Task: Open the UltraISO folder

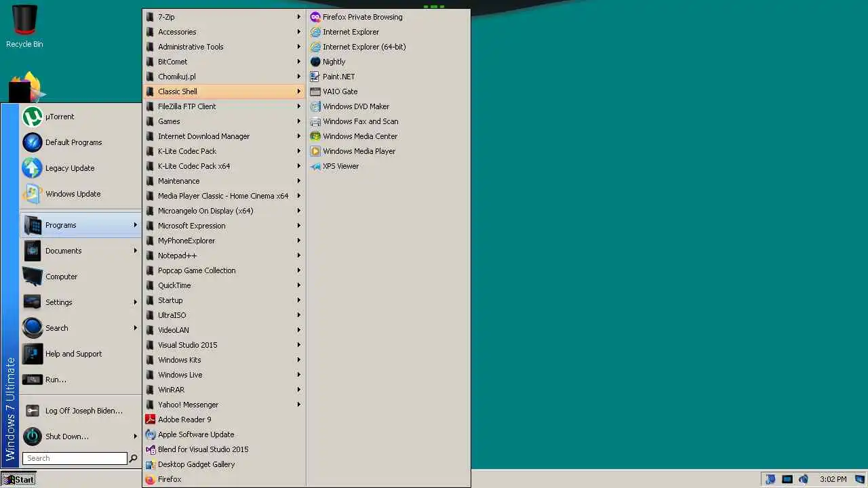Action: point(224,315)
